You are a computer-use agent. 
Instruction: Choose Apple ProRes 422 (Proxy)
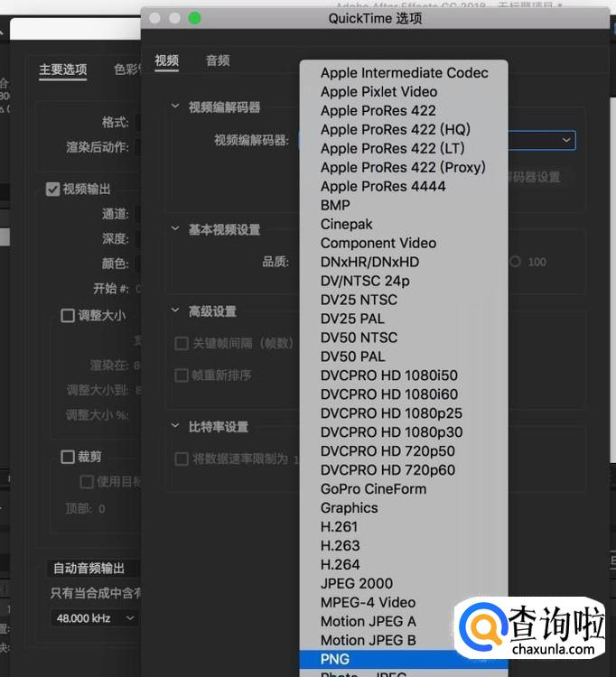coord(404,167)
